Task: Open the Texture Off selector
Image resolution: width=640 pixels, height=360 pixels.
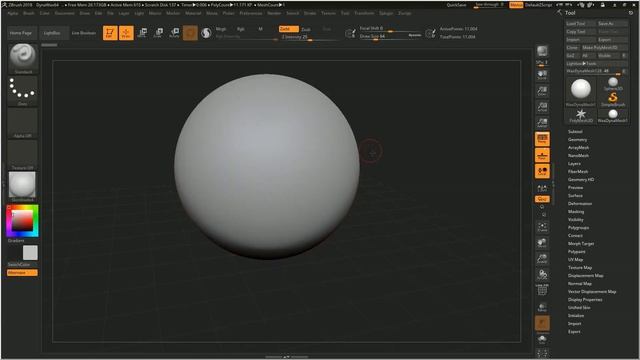Action: pos(22,155)
